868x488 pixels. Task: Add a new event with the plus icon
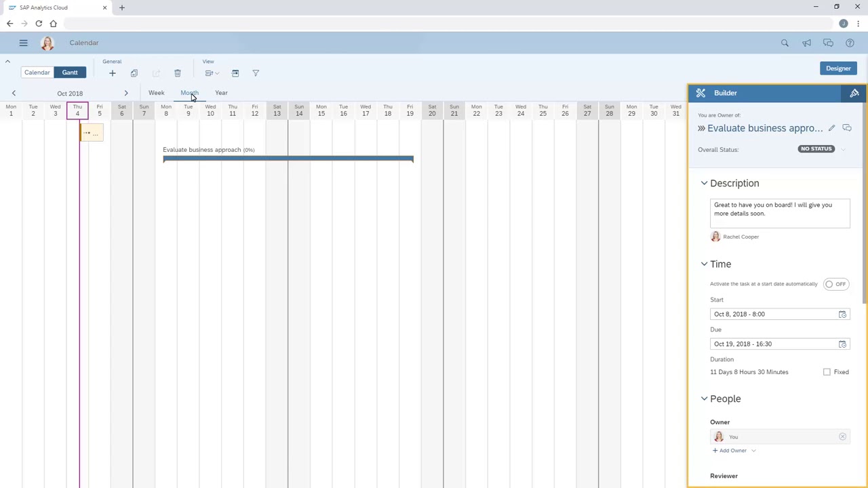click(113, 73)
